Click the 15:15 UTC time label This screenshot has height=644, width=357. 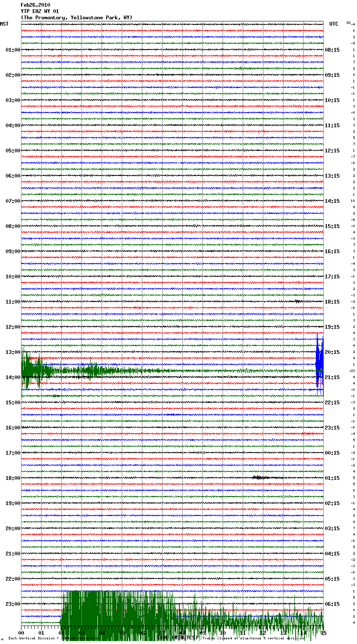332,226
